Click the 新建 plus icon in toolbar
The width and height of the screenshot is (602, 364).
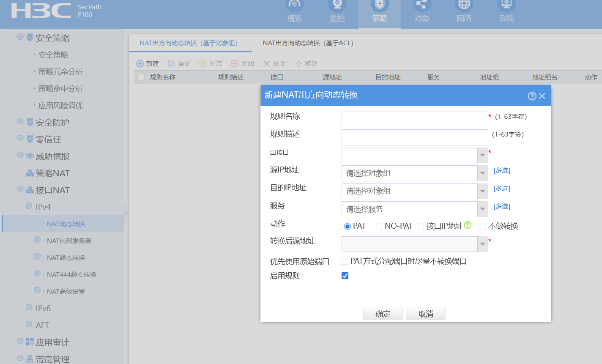tap(140, 64)
